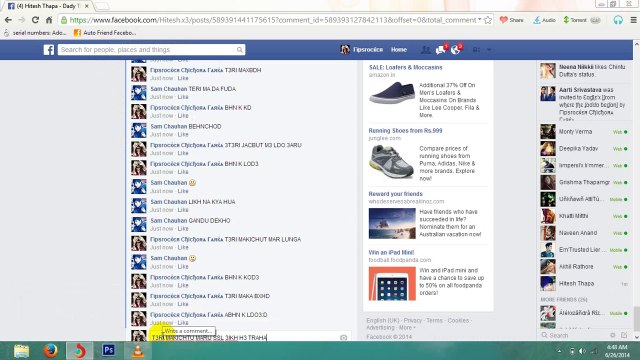
Task: Open chat sidebar settings gear
Action: (613, 335)
